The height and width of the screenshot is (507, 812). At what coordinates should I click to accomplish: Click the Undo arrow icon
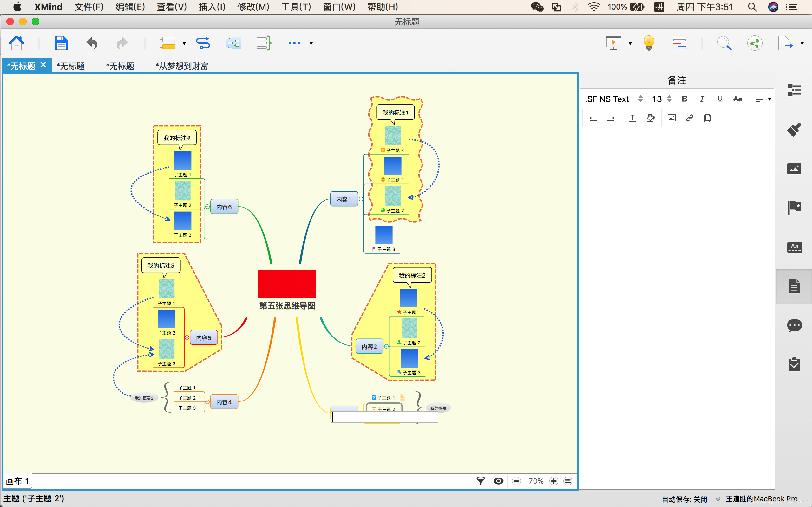(x=92, y=43)
